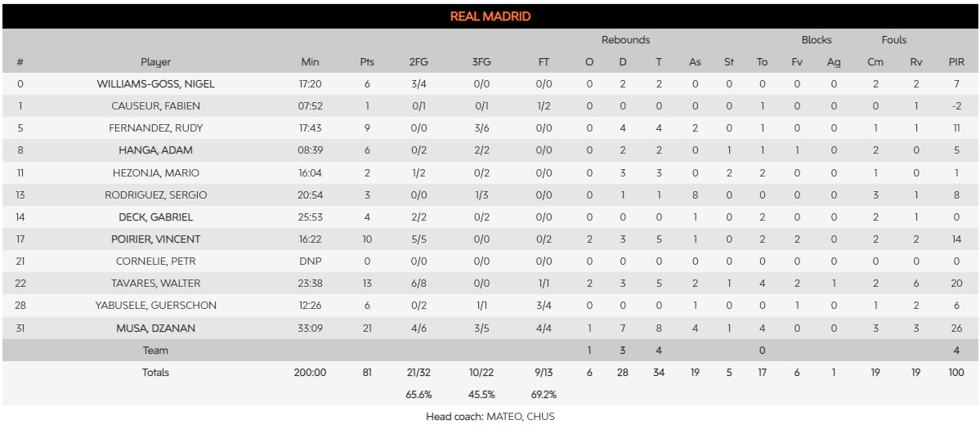Viewport: 980px width, 429px height.
Task: Select player DECK, GABRIEL
Action: click(155, 217)
